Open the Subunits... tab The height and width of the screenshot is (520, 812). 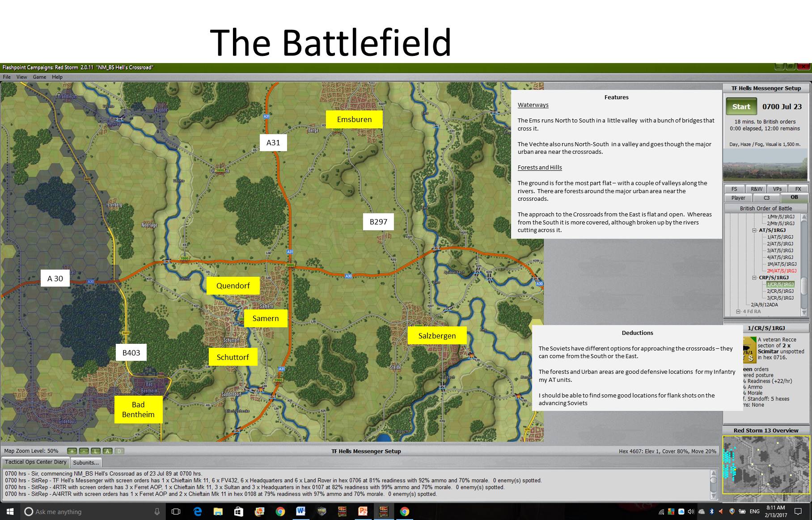tap(86, 463)
